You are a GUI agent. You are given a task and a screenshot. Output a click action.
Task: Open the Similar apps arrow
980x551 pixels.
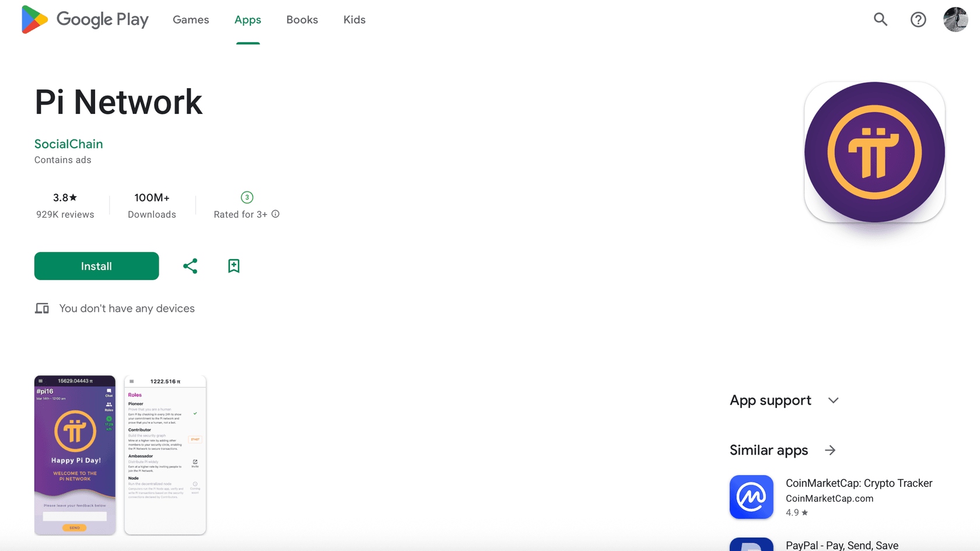pyautogui.click(x=831, y=449)
